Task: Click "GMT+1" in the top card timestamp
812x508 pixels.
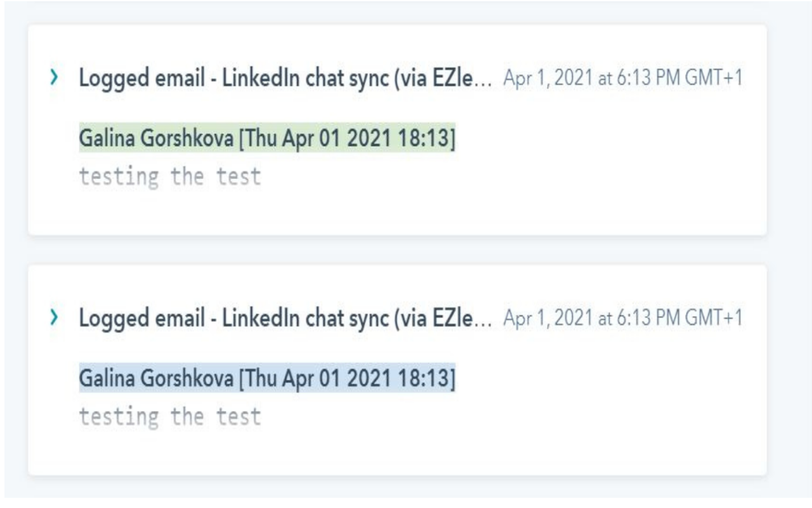Action: point(716,79)
